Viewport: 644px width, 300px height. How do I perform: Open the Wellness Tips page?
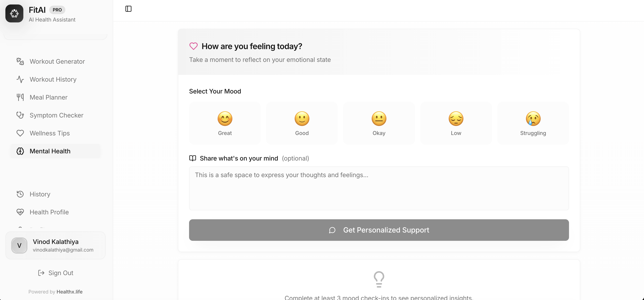49,133
